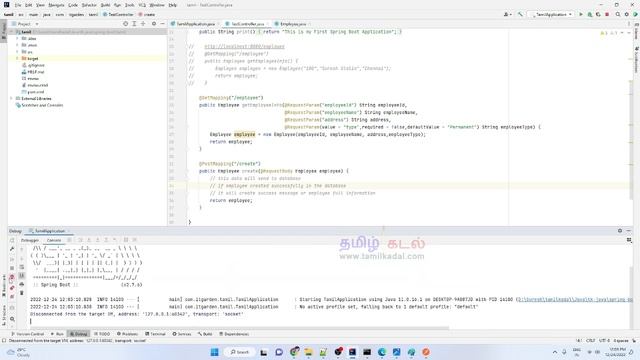
Task: Click Debug panel settings gear icon
Action: (x=620, y=231)
